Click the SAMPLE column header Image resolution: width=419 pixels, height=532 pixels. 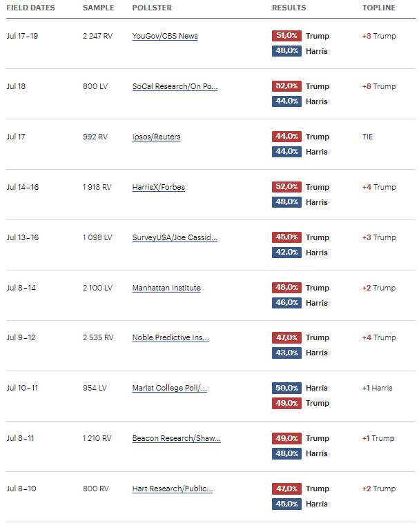(x=98, y=8)
